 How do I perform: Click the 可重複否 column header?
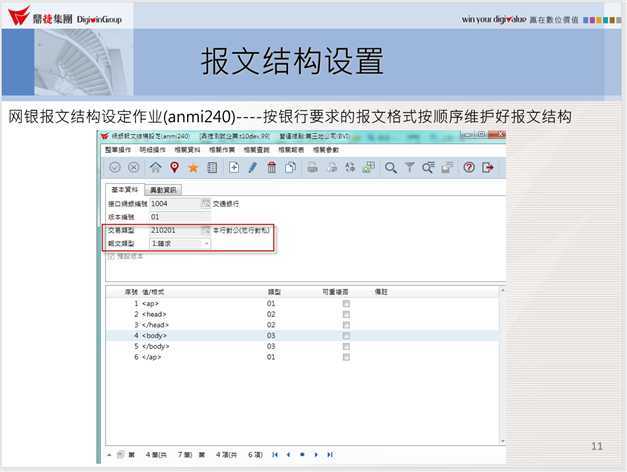pos(335,292)
